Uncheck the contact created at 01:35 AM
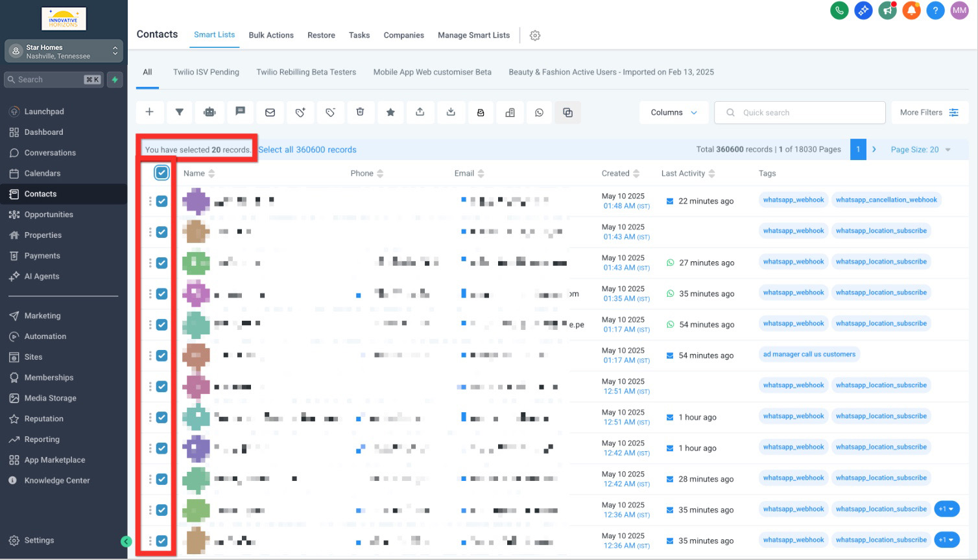Image resolution: width=978 pixels, height=560 pixels. point(161,294)
